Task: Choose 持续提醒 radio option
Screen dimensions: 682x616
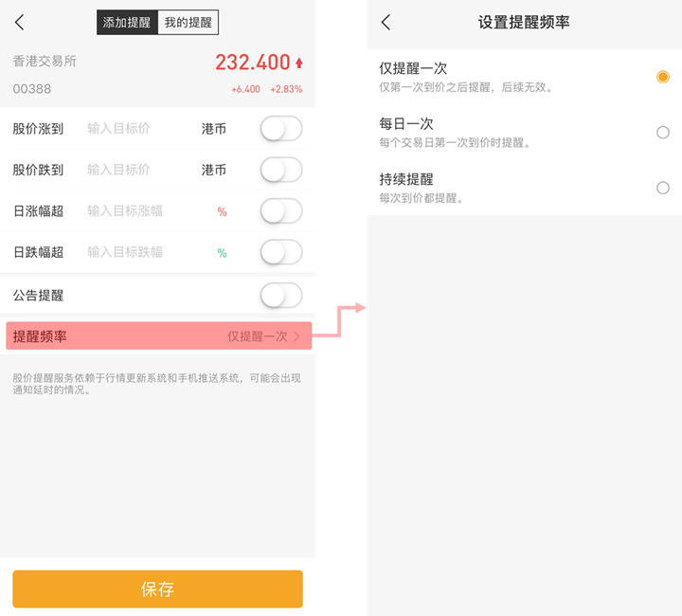Action: 662,188
